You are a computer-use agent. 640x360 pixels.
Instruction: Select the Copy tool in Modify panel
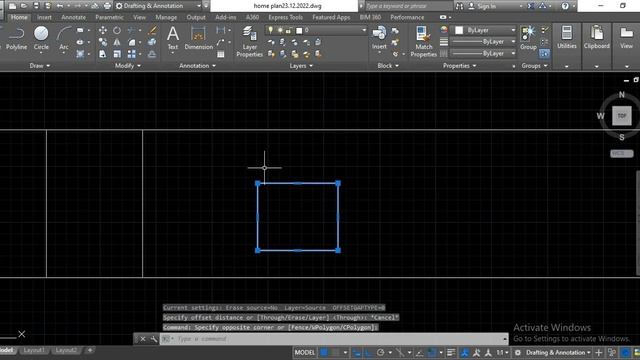pyautogui.click(x=102, y=42)
